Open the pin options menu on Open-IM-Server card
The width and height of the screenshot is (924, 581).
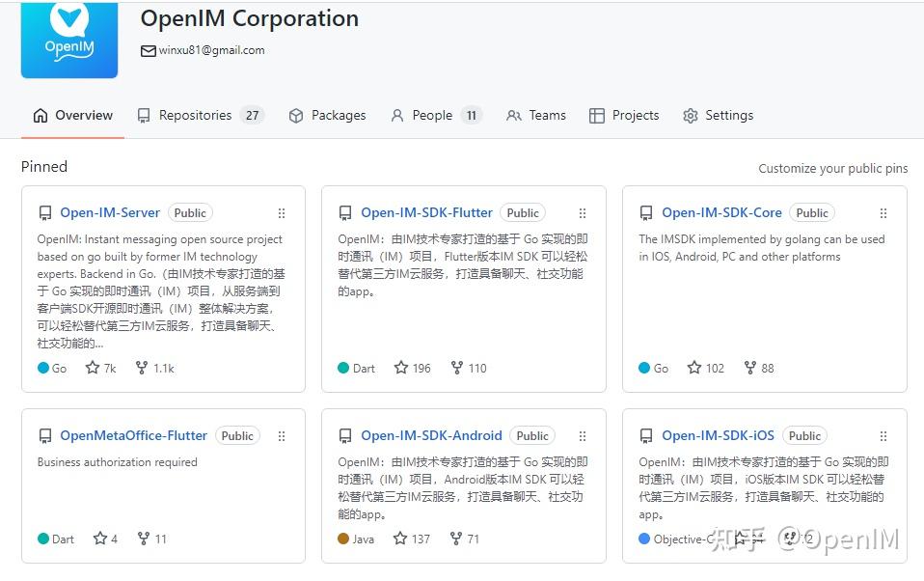point(282,213)
